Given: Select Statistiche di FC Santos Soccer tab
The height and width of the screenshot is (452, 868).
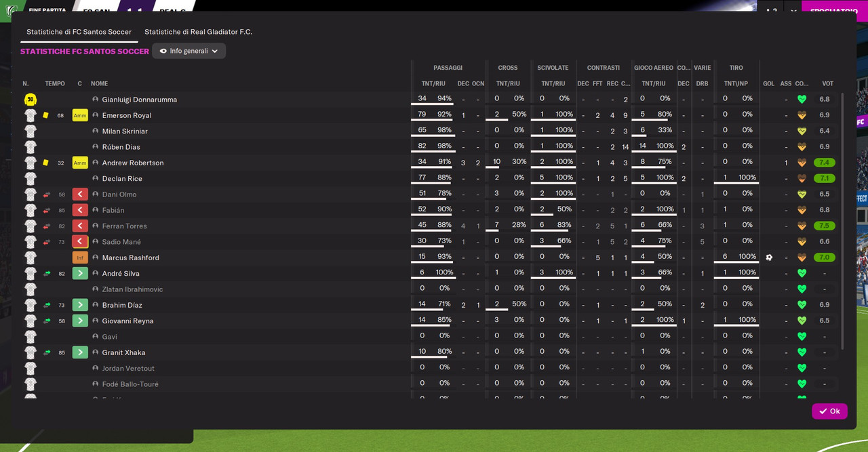Looking at the screenshot, I should pyautogui.click(x=79, y=32).
